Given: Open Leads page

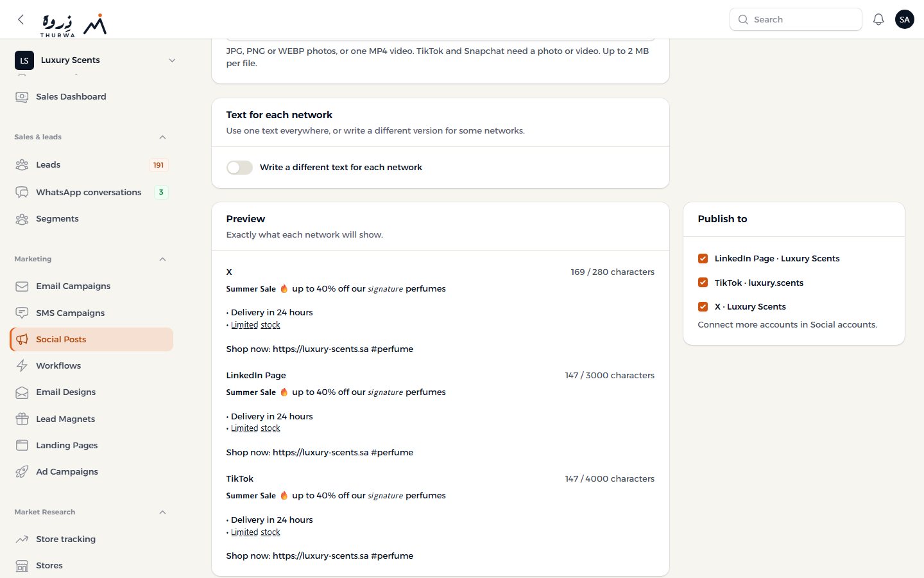Looking at the screenshot, I should (92, 165).
